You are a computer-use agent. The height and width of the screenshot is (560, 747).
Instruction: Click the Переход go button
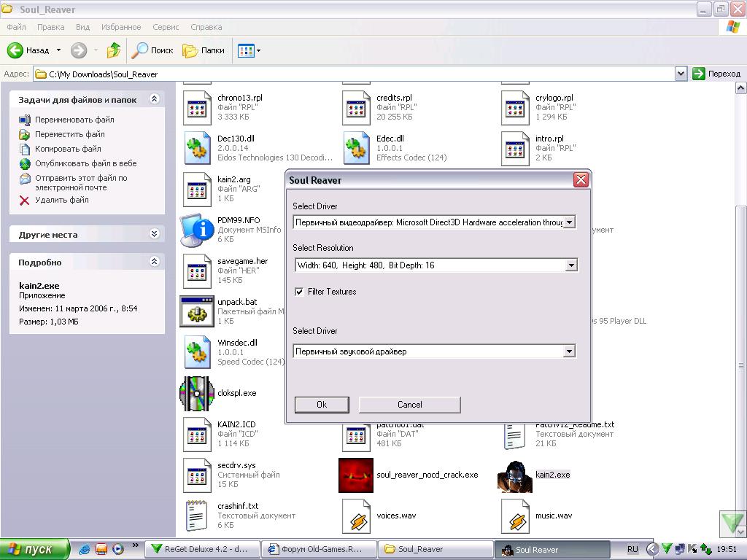(716, 74)
